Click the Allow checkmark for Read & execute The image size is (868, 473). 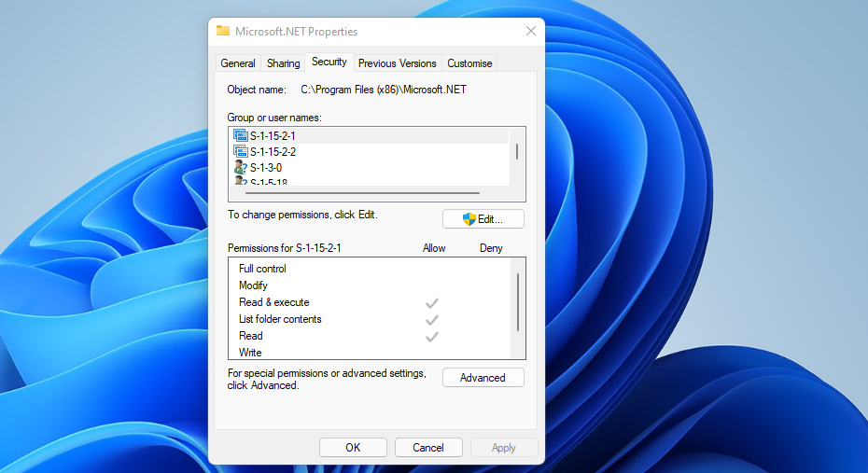point(432,303)
